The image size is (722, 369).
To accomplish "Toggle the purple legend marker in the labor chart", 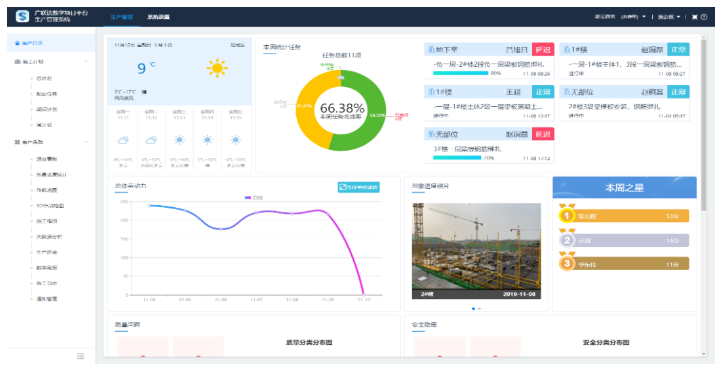I will click(248, 198).
